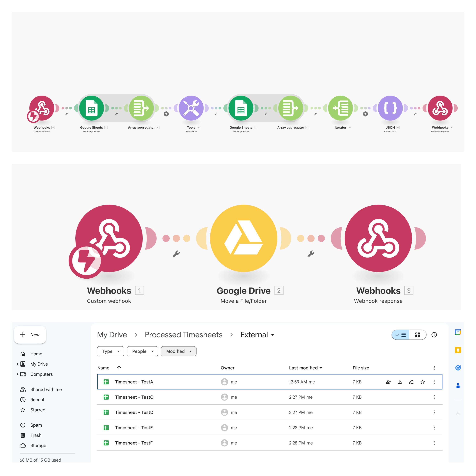Open the People filter dropdown

coord(142,351)
